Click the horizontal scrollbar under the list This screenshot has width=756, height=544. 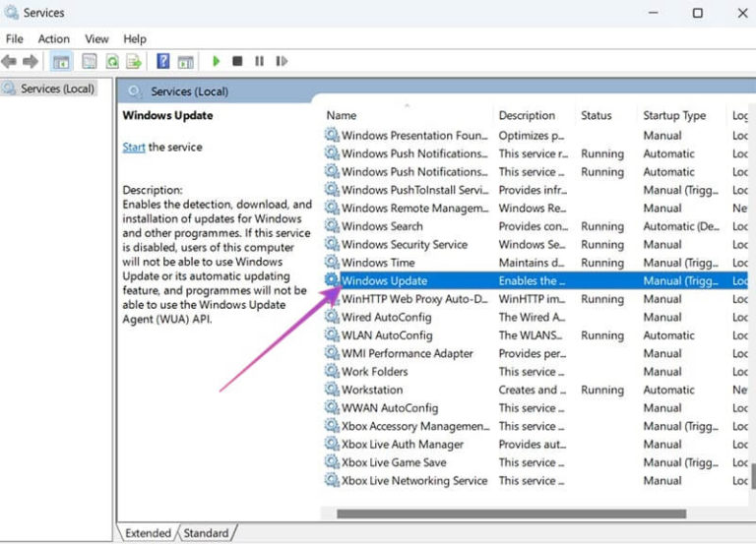click(511, 513)
